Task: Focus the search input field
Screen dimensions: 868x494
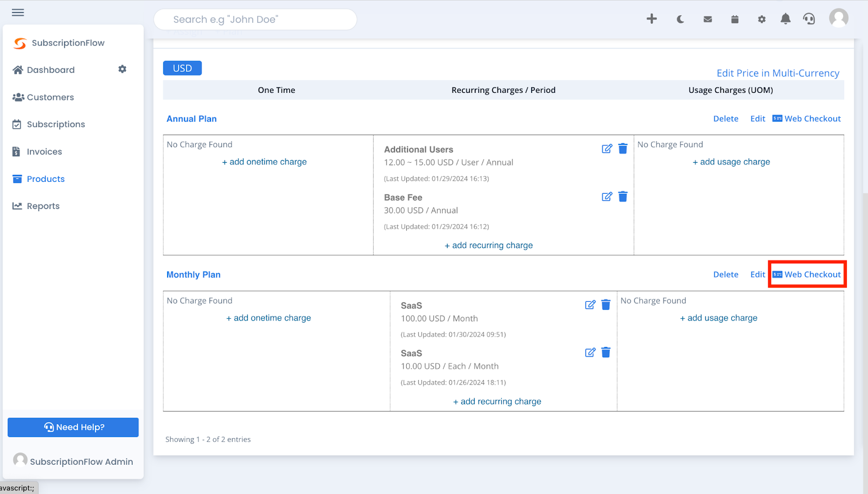Action: click(x=255, y=20)
